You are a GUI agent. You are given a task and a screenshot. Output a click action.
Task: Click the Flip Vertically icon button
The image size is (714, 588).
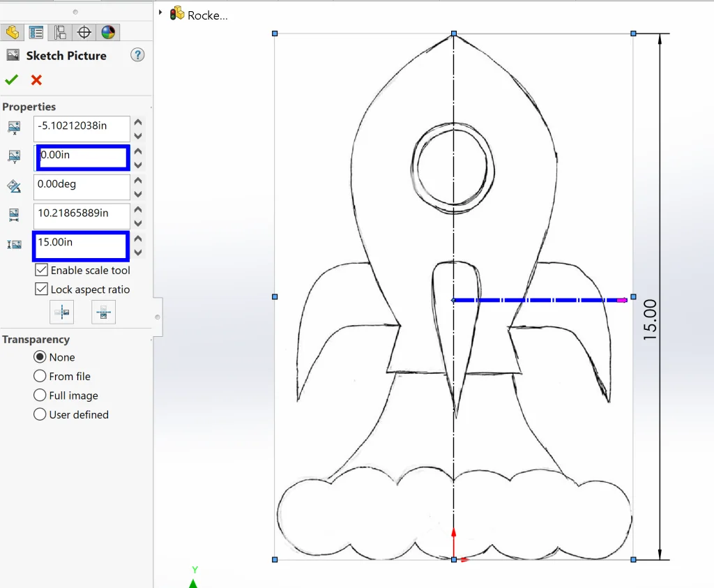(103, 312)
